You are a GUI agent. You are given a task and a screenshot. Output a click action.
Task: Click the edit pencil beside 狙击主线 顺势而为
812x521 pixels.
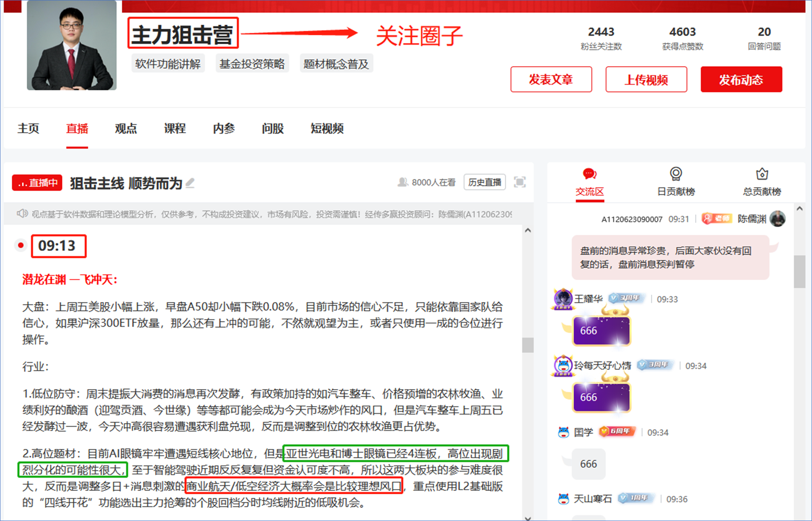[x=190, y=183]
